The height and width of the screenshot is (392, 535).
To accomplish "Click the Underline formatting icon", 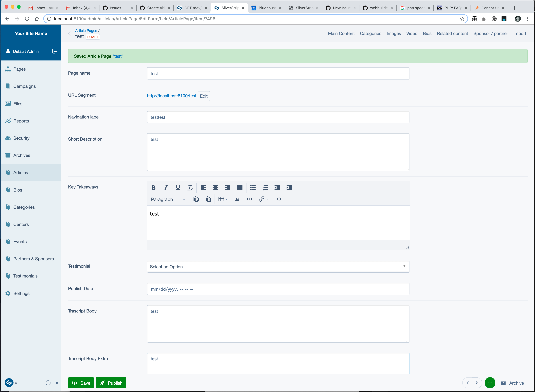I will 177,188.
